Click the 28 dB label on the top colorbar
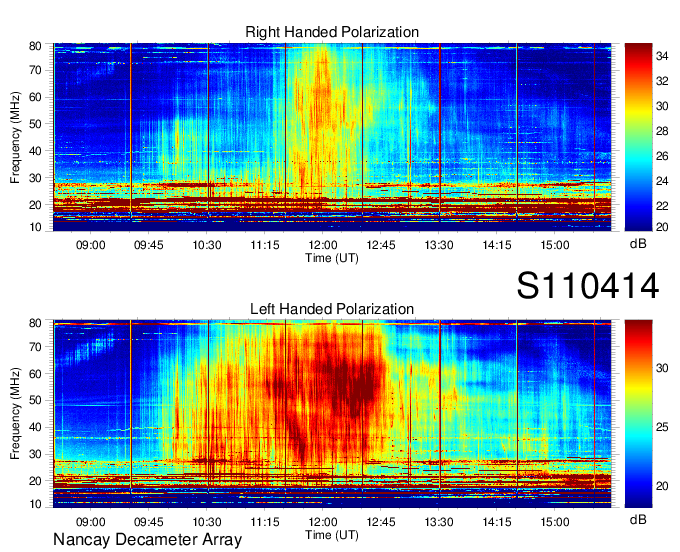The height and width of the screenshot is (552, 680). point(662,131)
